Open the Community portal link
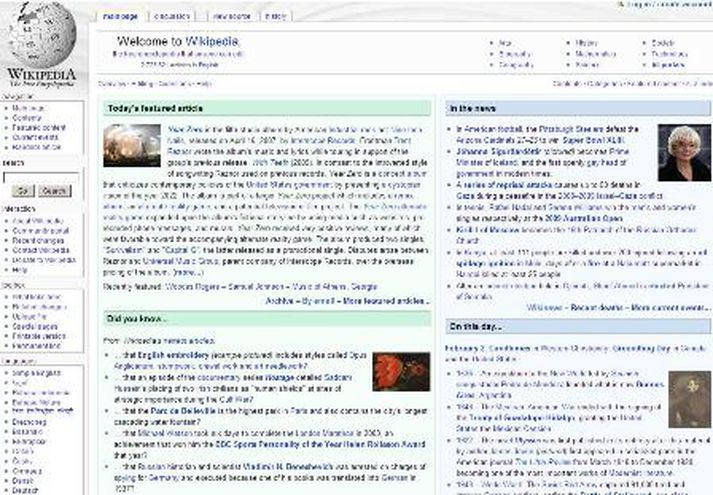713x495 pixels. point(40,231)
